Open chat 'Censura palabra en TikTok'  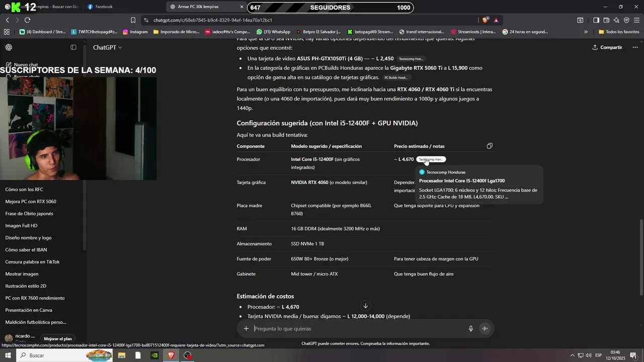pos(32,262)
